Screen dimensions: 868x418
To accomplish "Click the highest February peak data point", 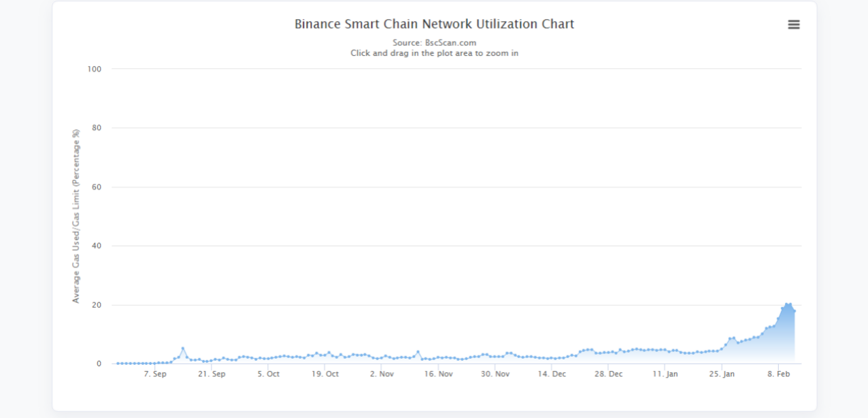I will tap(786, 304).
